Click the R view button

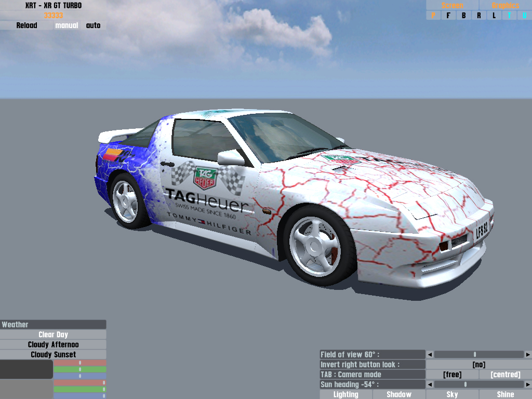(x=479, y=15)
